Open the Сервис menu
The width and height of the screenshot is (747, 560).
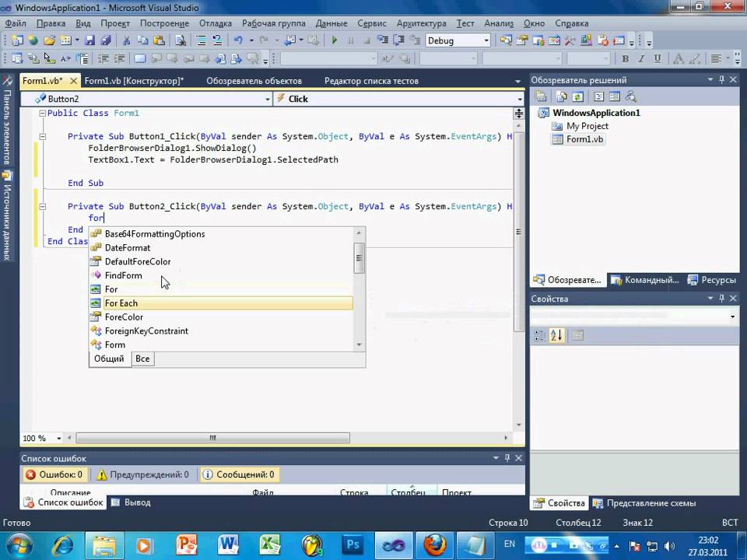[372, 23]
